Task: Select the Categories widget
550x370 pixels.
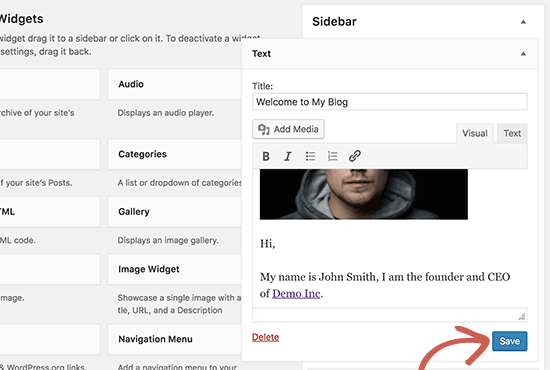Action: (174, 154)
